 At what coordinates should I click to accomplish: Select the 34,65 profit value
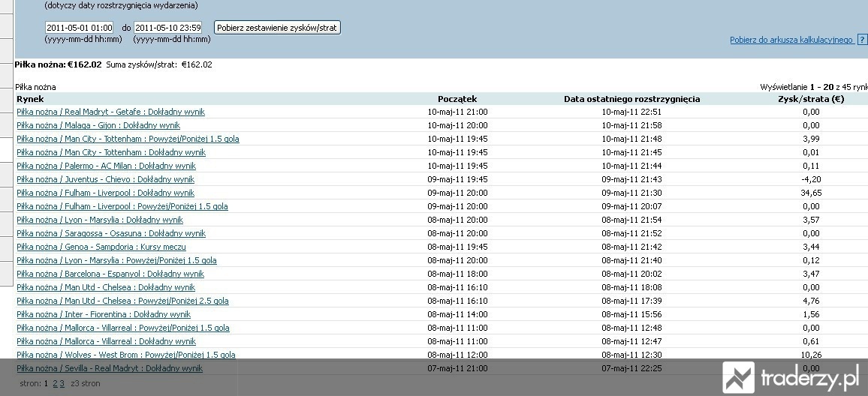(x=811, y=193)
